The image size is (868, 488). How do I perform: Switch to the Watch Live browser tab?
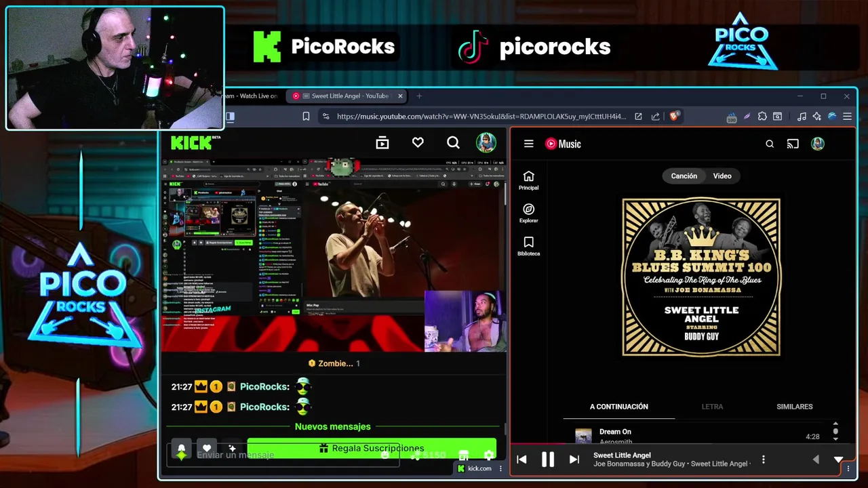(x=251, y=96)
